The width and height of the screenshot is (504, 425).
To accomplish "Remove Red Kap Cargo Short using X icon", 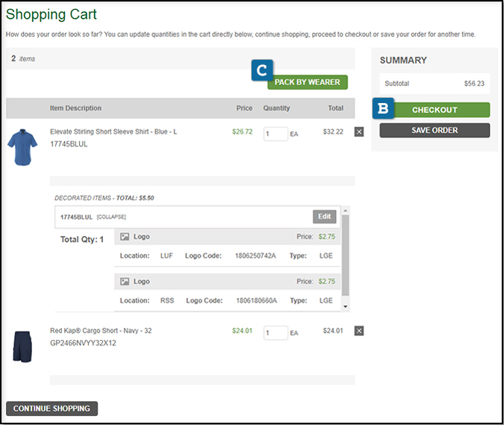I will tap(359, 331).
